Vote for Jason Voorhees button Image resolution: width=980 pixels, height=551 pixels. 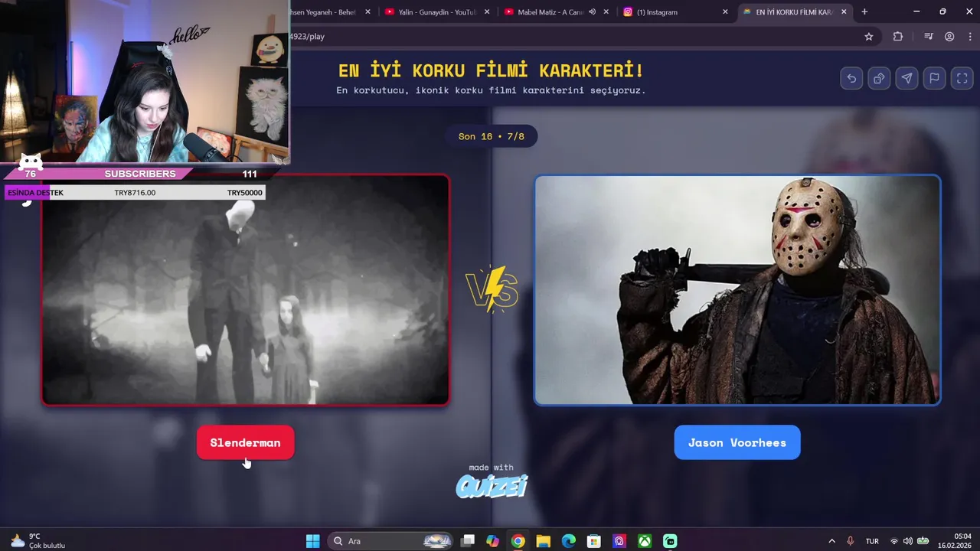(737, 442)
